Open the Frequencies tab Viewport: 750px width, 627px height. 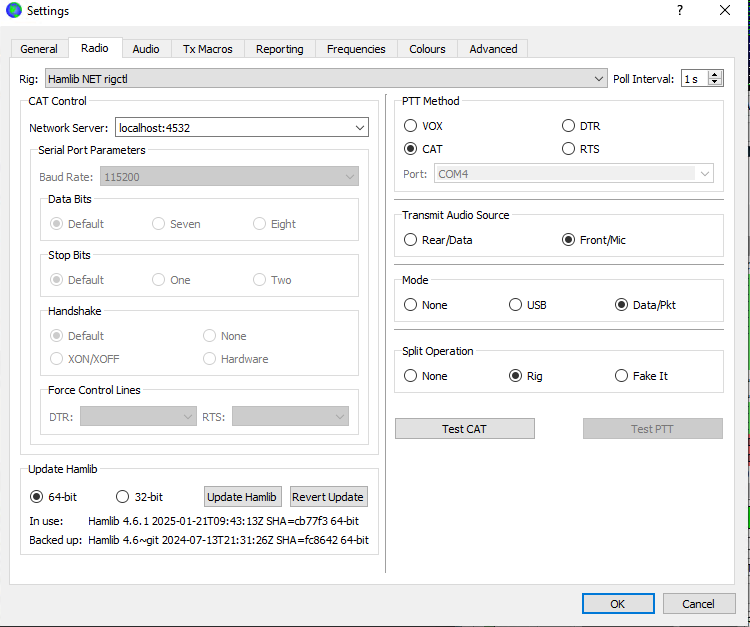pyautogui.click(x=356, y=49)
